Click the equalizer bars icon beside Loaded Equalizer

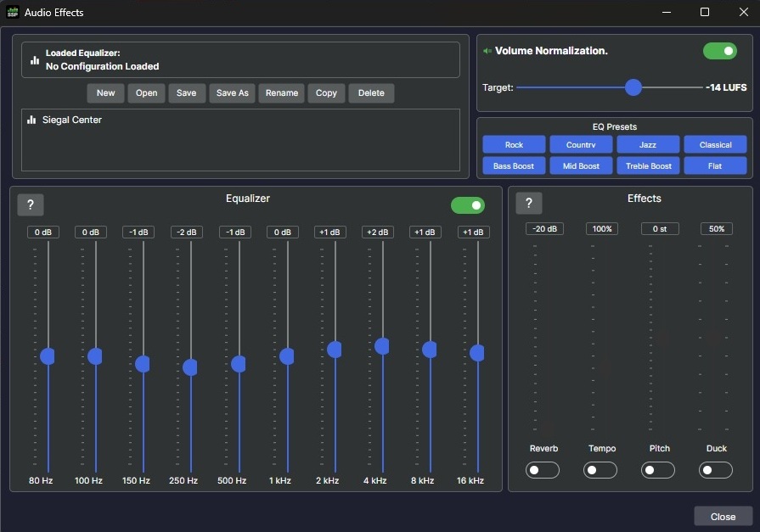click(x=35, y=60)
